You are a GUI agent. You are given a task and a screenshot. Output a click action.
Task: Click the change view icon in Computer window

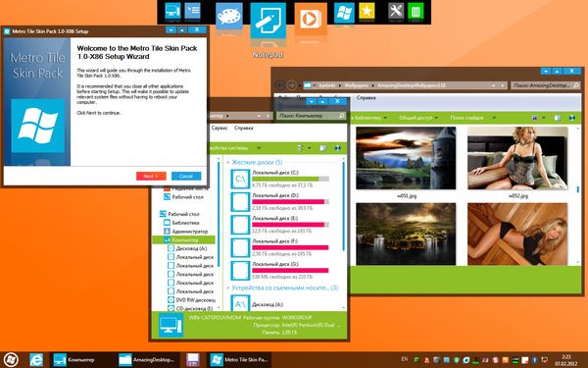click(x=300, y=148)
